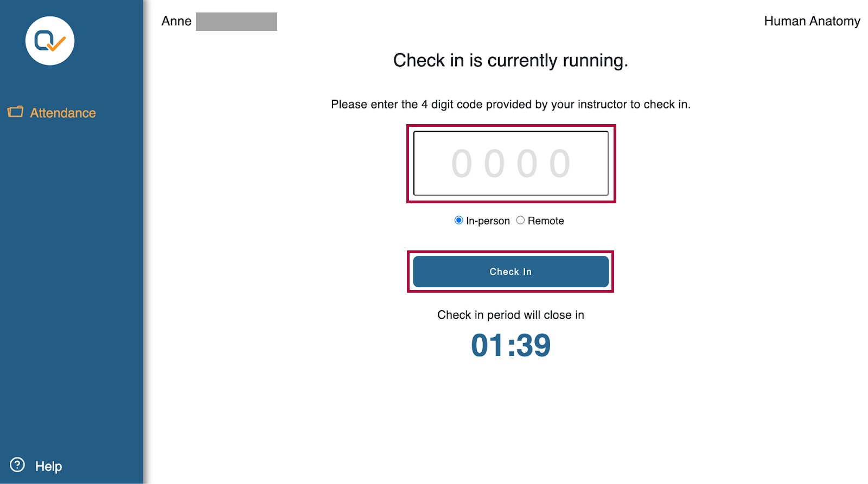
Task: Select the Attendance sidebar item
Action: tap(63, 113)
